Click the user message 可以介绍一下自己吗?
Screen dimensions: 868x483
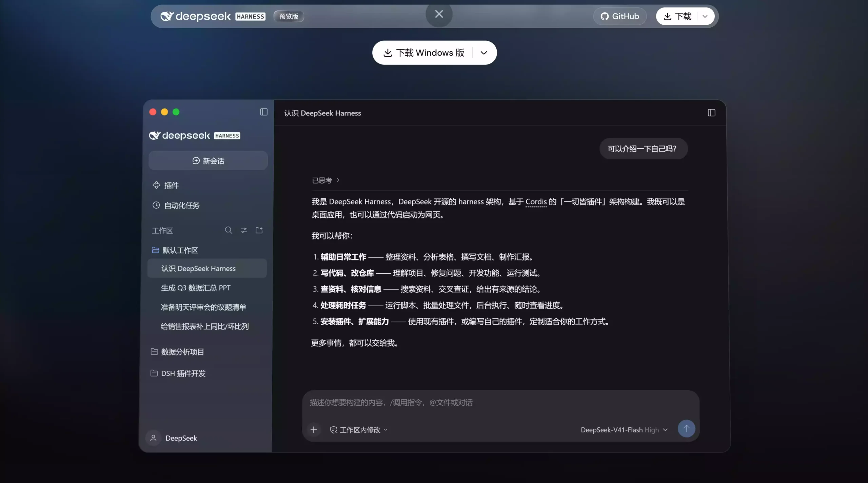tap(643, 149)
